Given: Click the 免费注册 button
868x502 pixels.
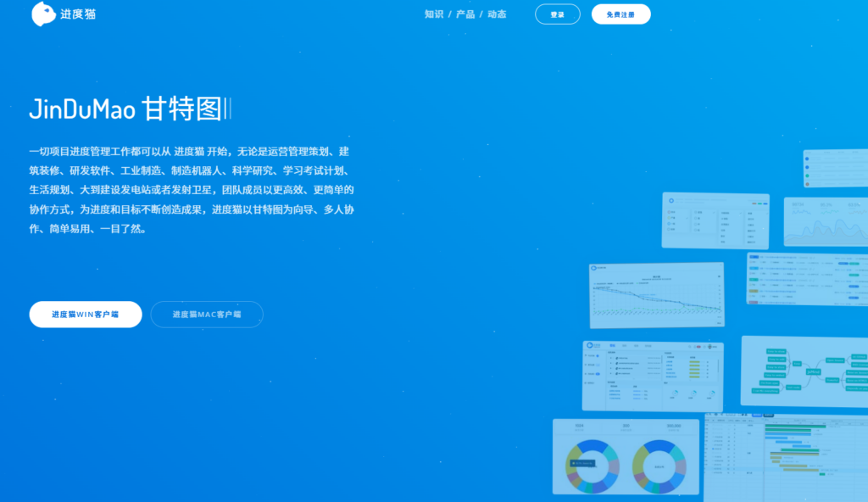Looking at the screenshot, I should tap(620, 14).
